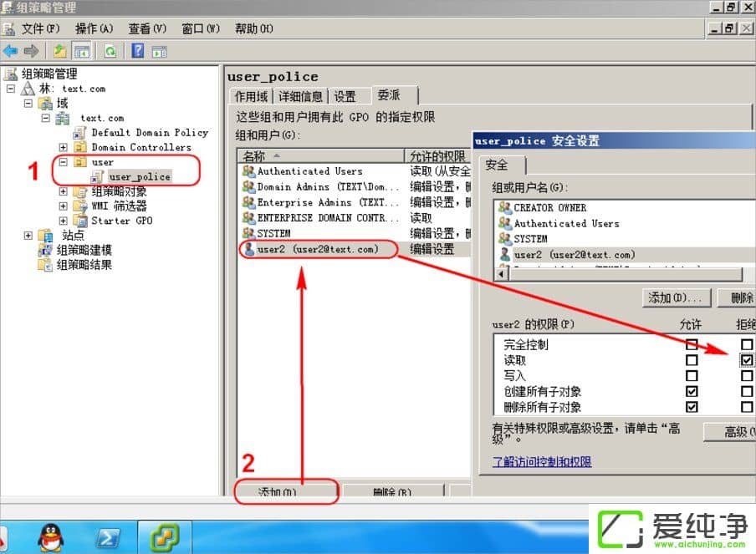The image size is (756, 554).
Task: Click the 添加(D)... button in security dialog
Action: 677,297
